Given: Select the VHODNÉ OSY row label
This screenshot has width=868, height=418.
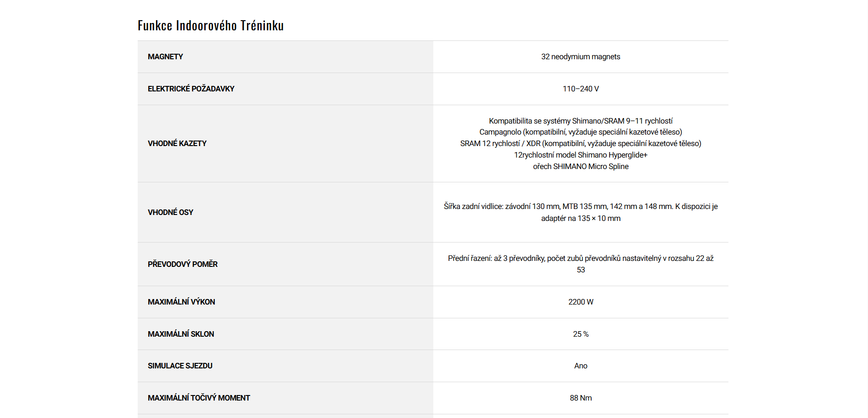Looking at the screenshot, I should [x=170, y=212].
